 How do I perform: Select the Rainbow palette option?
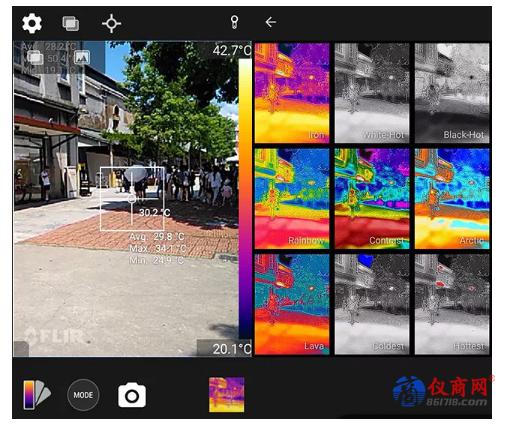coord(292,199)
